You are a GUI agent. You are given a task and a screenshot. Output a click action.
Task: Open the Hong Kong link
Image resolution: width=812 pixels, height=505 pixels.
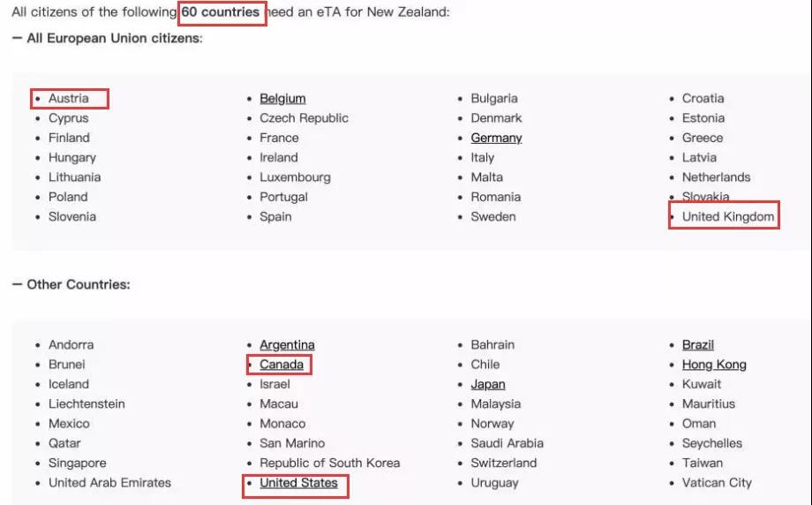[714, 365]
